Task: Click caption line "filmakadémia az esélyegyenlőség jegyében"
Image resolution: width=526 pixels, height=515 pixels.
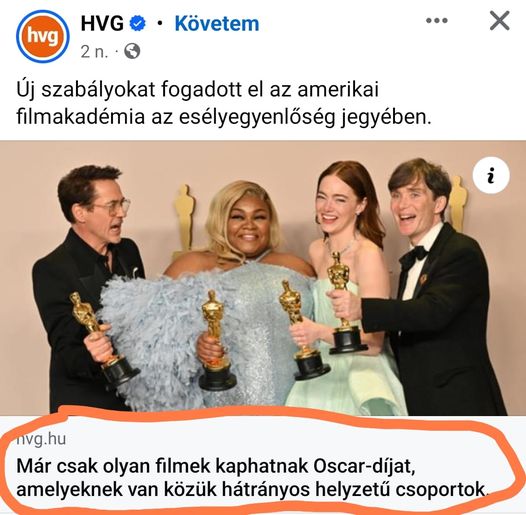Action: click(223, 117)
